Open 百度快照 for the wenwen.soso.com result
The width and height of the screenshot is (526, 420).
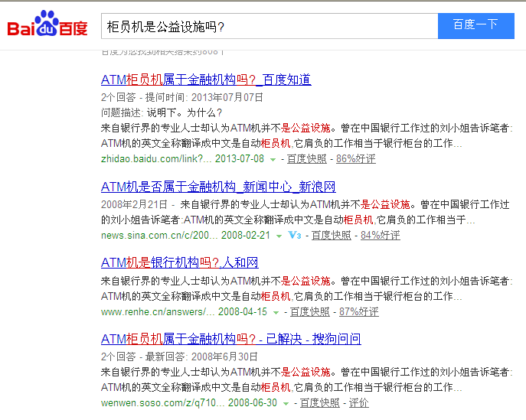(319, 403)
